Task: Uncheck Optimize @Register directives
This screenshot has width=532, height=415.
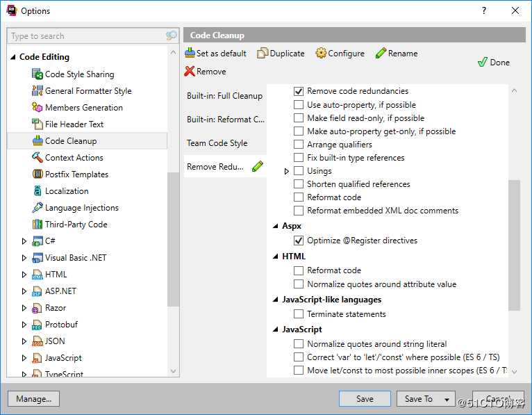Action: click(299, 241)
